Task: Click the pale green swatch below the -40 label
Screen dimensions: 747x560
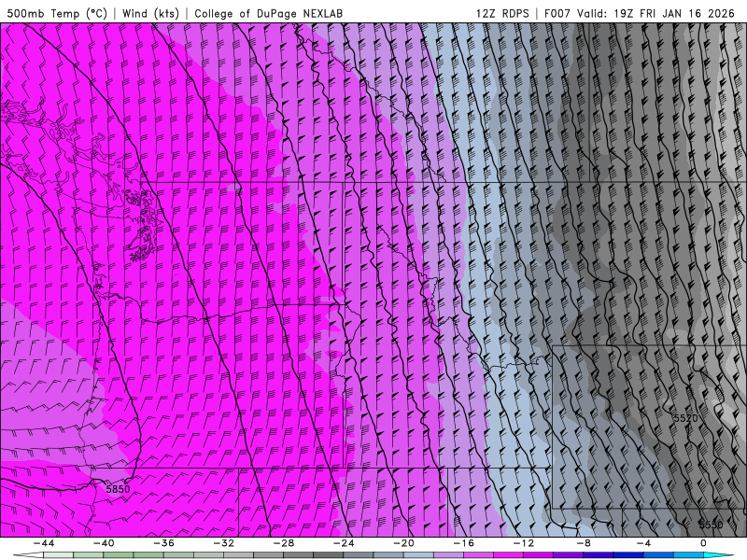Action: tap(89, 555)
